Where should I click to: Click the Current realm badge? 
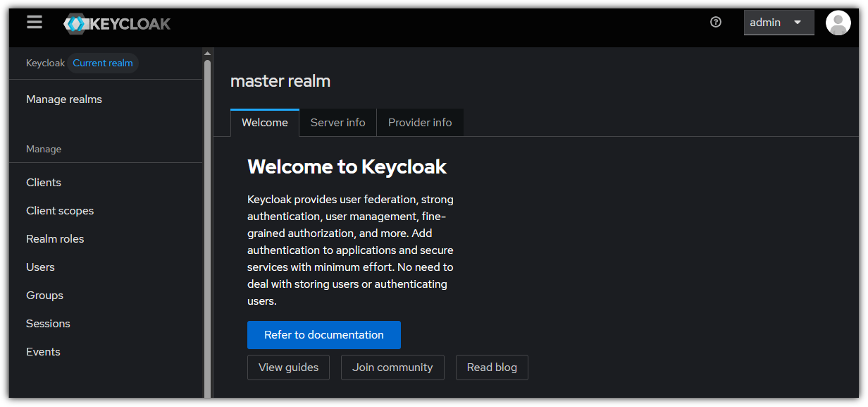tap(103, 63)
